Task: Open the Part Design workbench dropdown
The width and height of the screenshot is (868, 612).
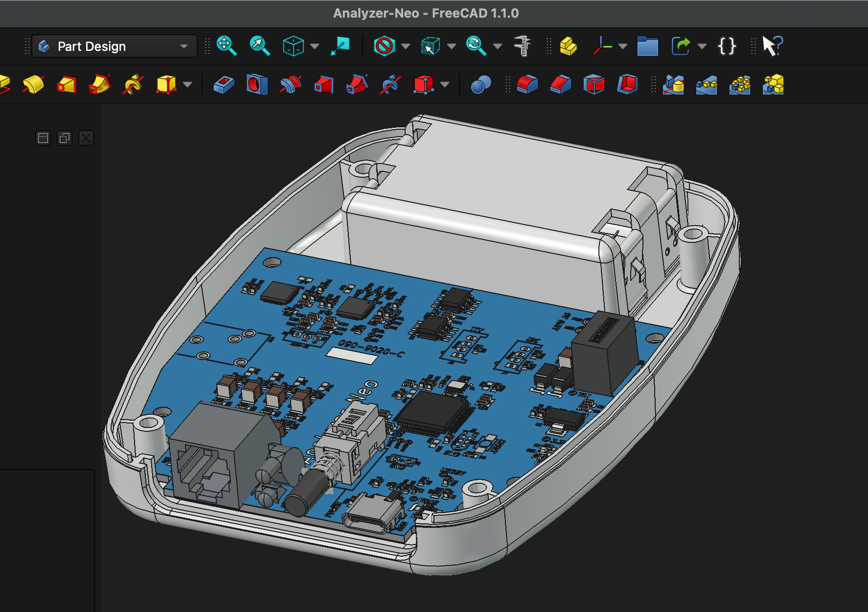Action: (114, 46)
